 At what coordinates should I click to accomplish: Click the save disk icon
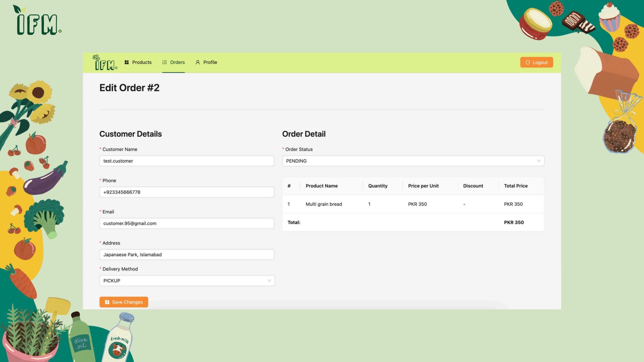pyautogui.click(x=107, y=302)
